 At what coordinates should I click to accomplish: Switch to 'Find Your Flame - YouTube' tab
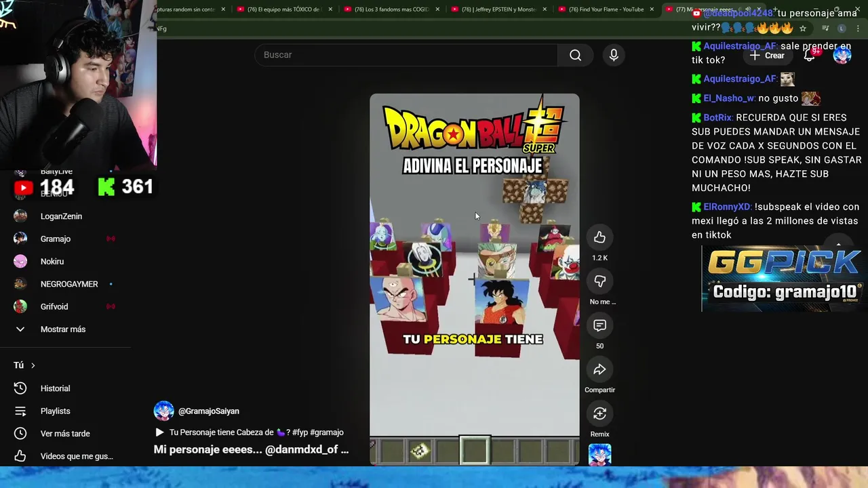pyautogui.click(x=605, y=9)
